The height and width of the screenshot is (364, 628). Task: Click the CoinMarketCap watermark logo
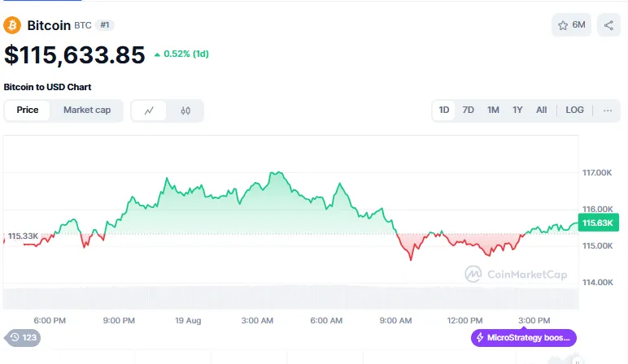click(516, 275)
